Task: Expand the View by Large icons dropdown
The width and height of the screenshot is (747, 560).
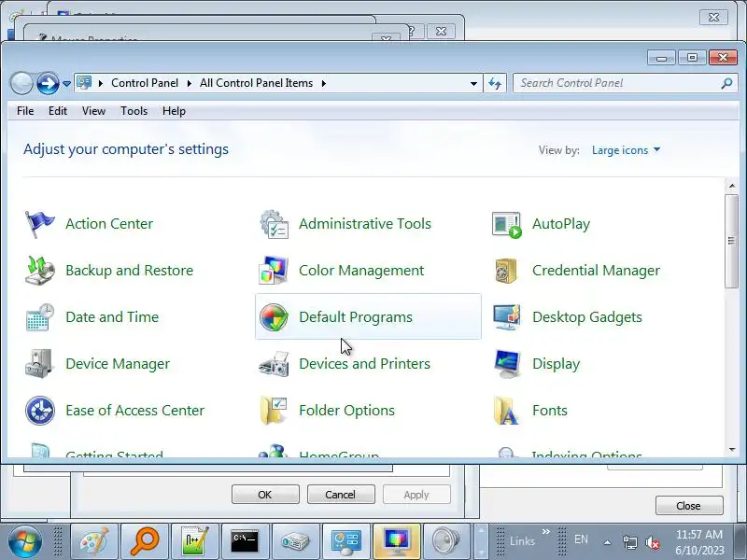Action: pyautogui.click(x=626, y=150)
